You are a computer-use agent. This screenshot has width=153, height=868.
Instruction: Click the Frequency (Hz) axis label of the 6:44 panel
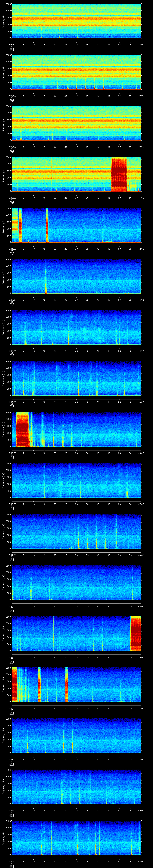(x=4, y=378)
